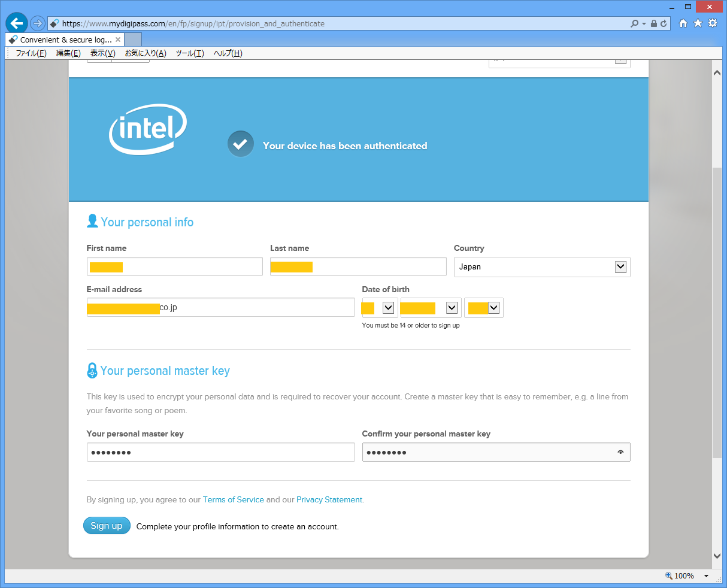Click the site favicon in address bar

tap(54, 23)
